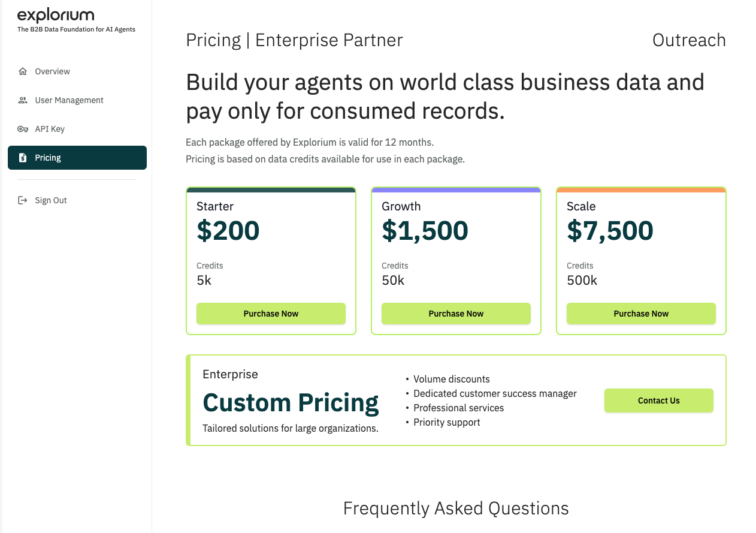The width and height of the screenshot is (756, 533).
Task: Click the Scale plan orange header bar
Action: coord(641,190)
